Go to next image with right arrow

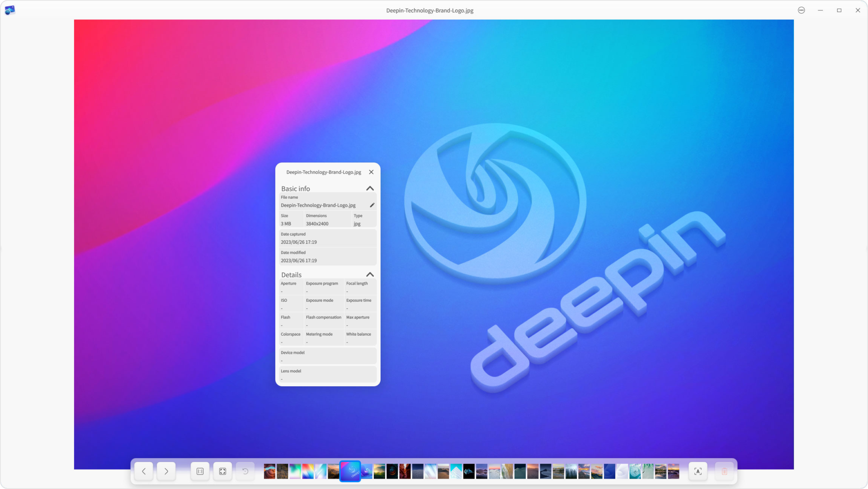(x=166, y=471)
